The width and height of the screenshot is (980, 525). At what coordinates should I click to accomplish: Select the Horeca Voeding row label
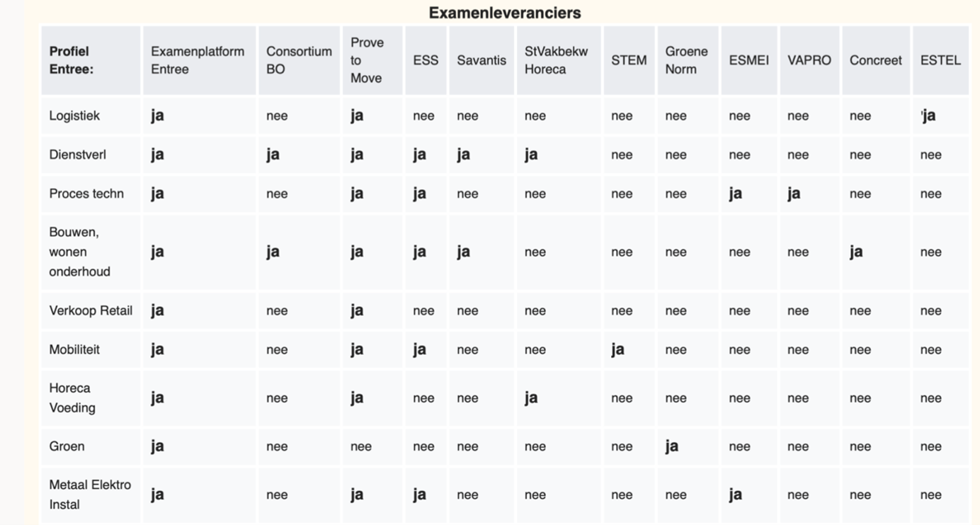coord(72,397)
